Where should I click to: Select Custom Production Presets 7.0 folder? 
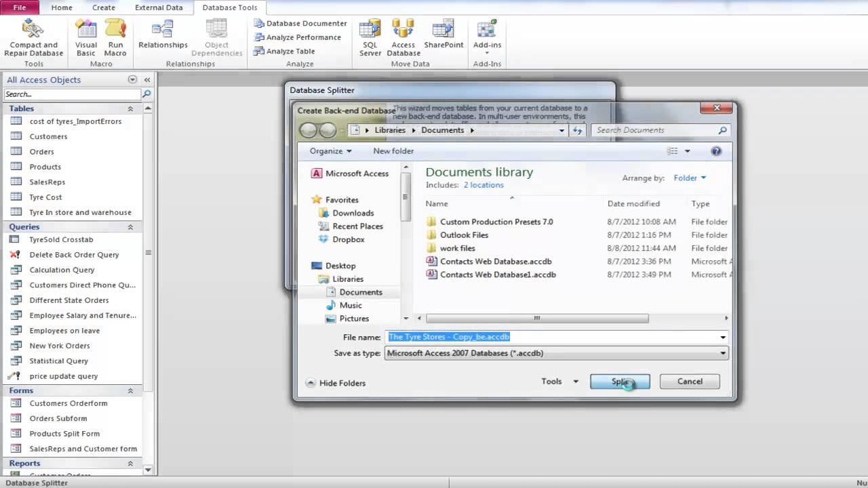tap(496, 222)
